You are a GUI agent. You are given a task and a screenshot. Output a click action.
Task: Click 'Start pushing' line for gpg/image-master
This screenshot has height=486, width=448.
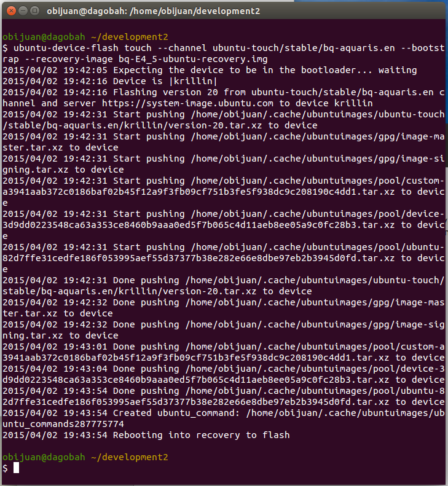[x=224, y=136]
